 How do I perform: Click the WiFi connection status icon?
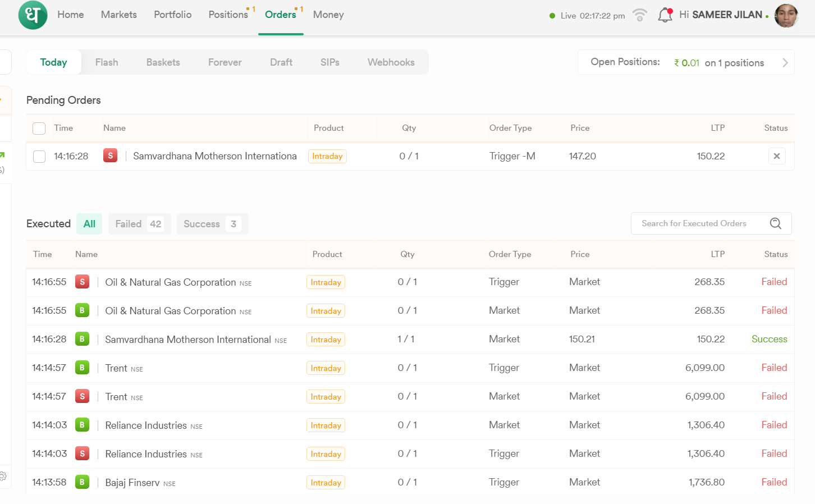(640, 15)
